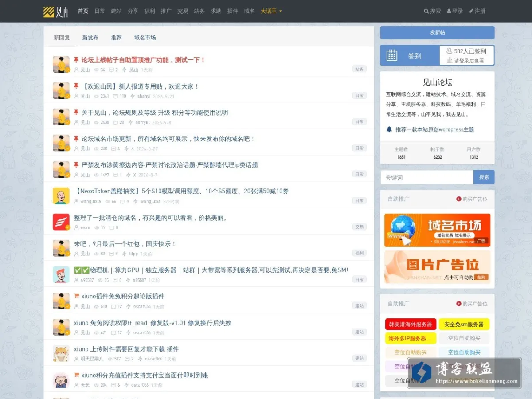Click 明天星期八's avatar icon
The height and width of the screenshot is (399, 532).
tap(61, 353)
